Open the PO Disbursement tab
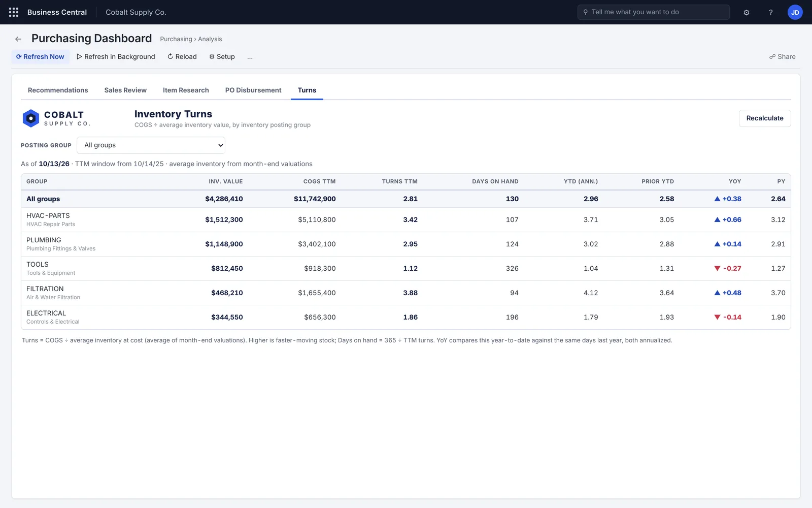The width and height of the screenshot is (812, 508). pyautogui.click(x=253, y=90)
